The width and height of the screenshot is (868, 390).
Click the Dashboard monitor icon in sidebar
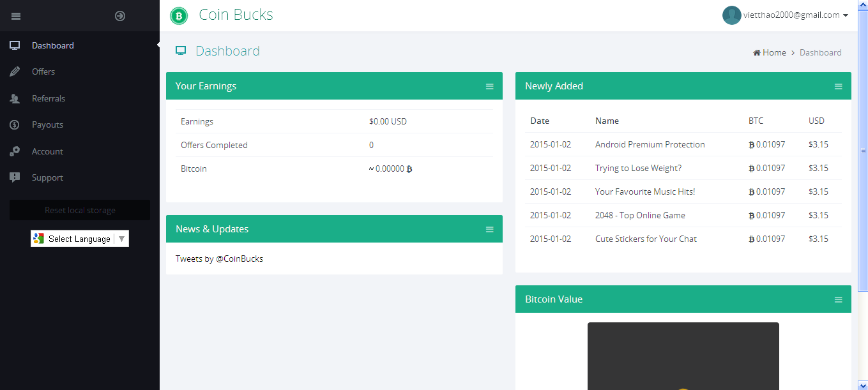(15, 45)
